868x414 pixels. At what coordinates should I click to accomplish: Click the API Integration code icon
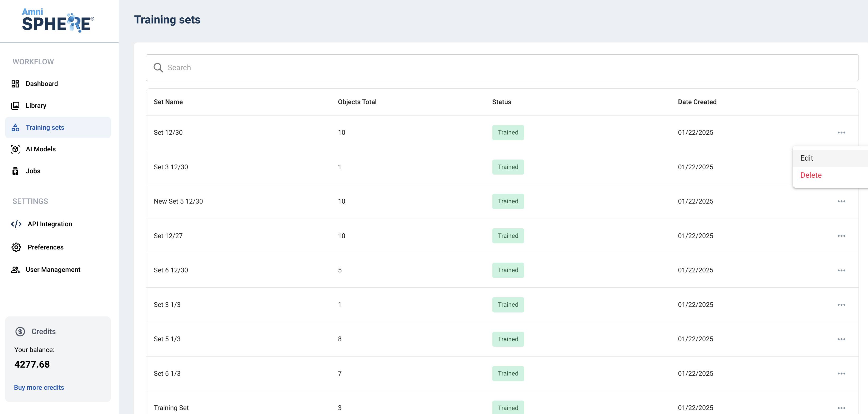(16, 224)
